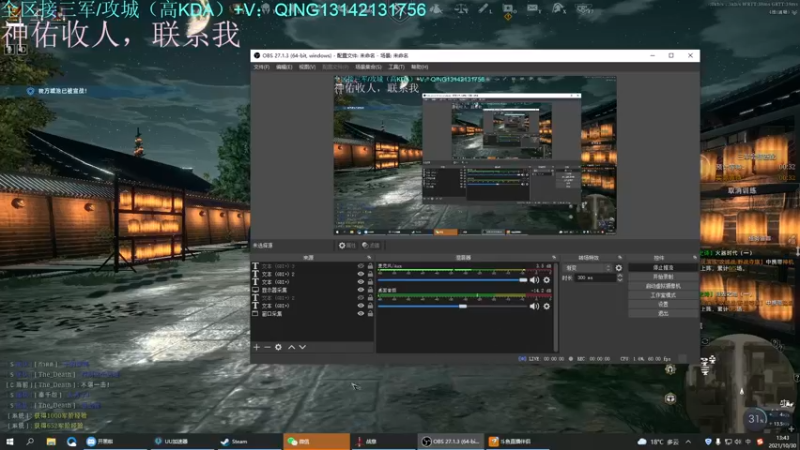Open source properties gear below the source list

pyautogui.click(x=278, y=347)
